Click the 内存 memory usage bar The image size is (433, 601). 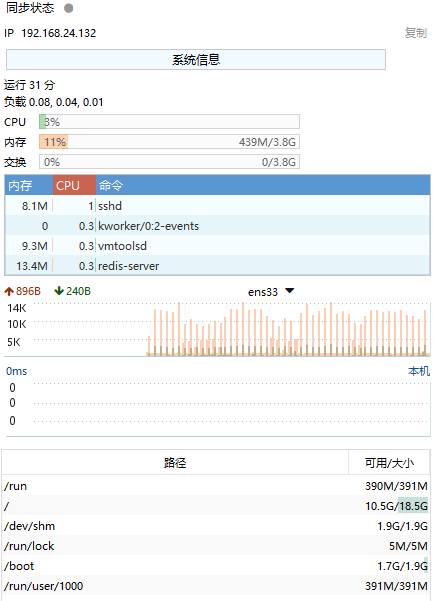coord(169,142)
